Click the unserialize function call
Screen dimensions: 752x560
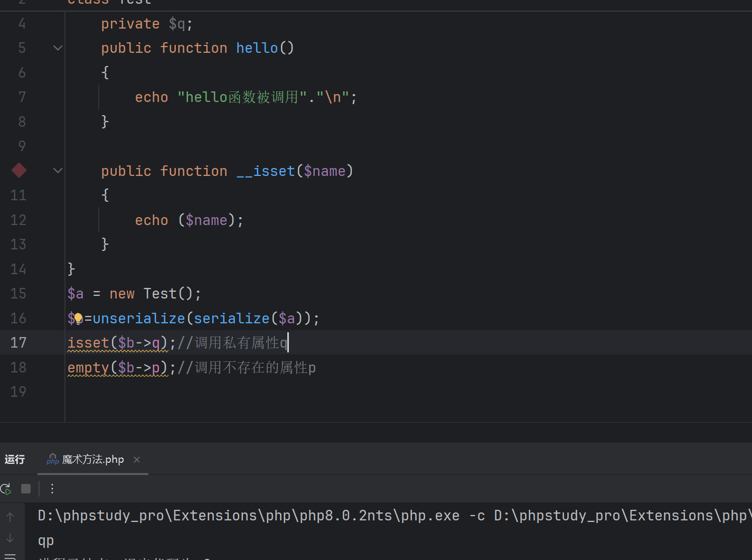click(139, 318)
